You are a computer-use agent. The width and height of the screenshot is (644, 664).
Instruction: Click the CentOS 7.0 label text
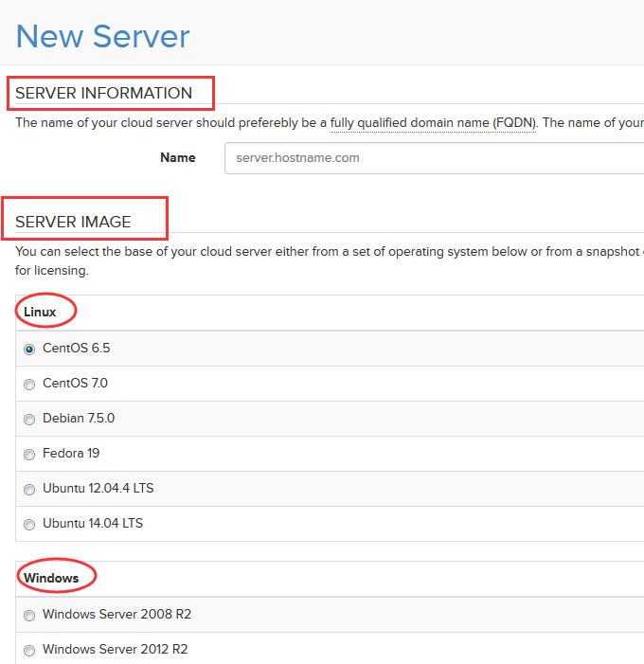(x=76, y=384)
